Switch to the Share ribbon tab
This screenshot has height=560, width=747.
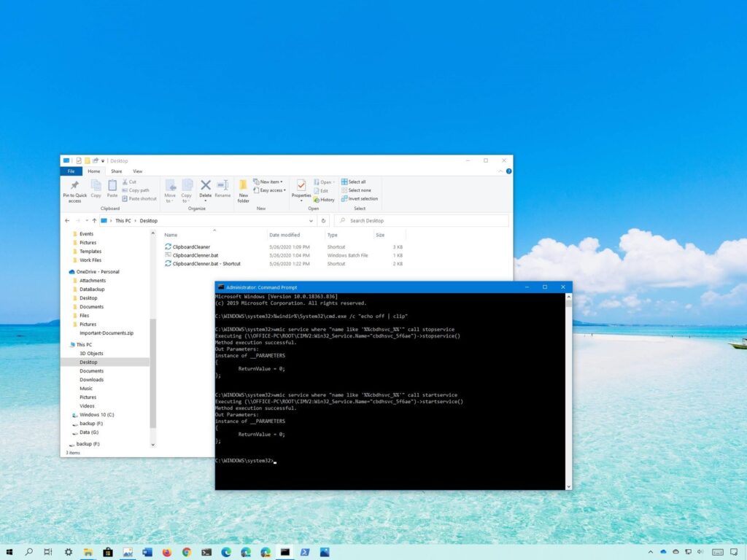(x=116, y=171)
